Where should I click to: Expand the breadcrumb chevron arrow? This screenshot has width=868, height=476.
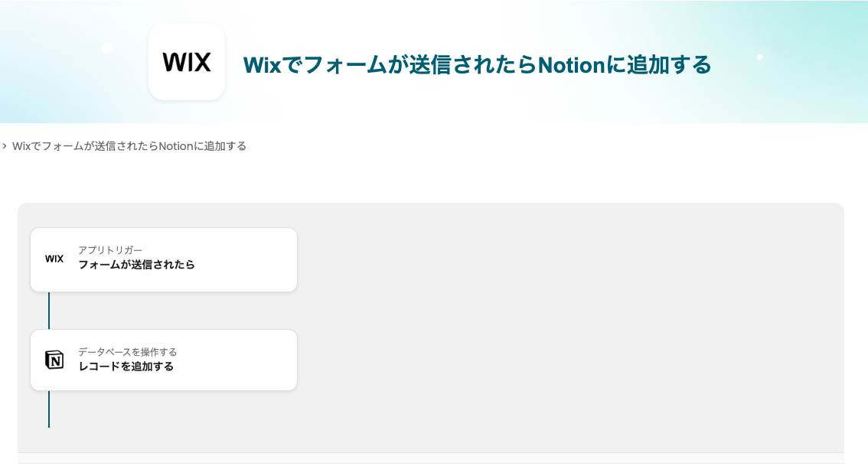pos(5,145)
